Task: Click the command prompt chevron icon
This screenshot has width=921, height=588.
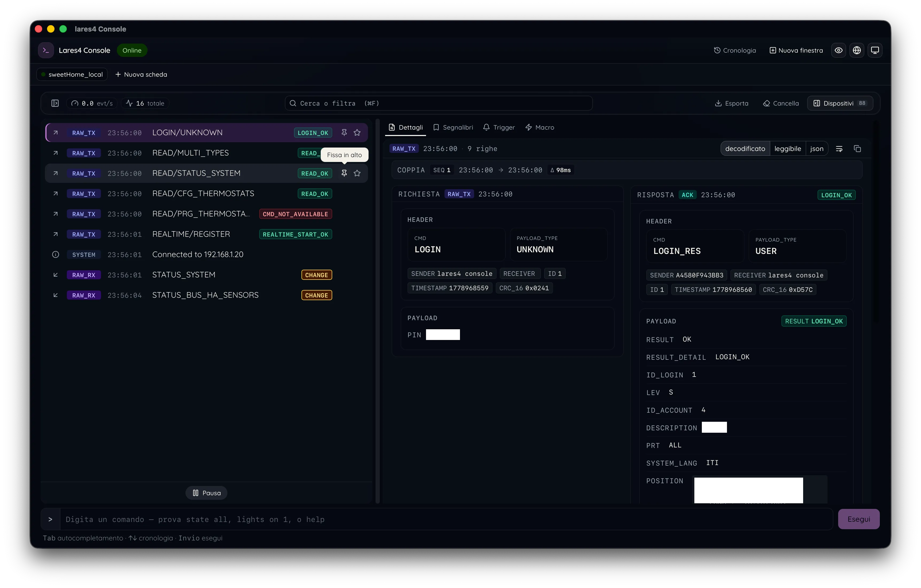Action: click(x=50, y=519)
